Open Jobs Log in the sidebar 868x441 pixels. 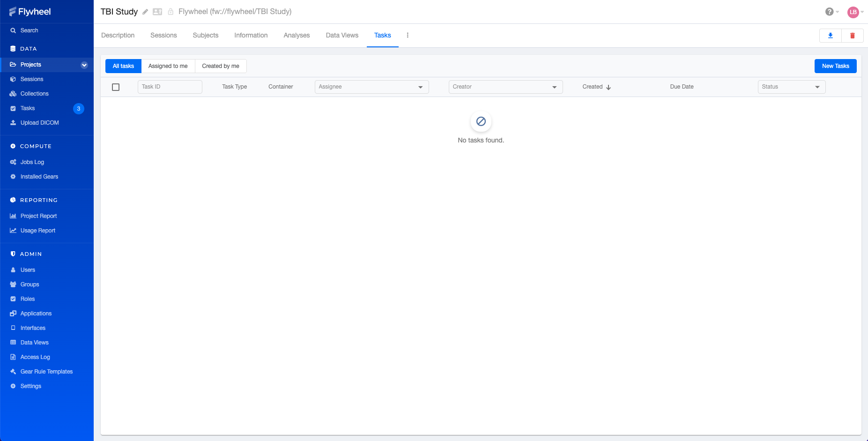pyautogui.click(x=32, y=162)
